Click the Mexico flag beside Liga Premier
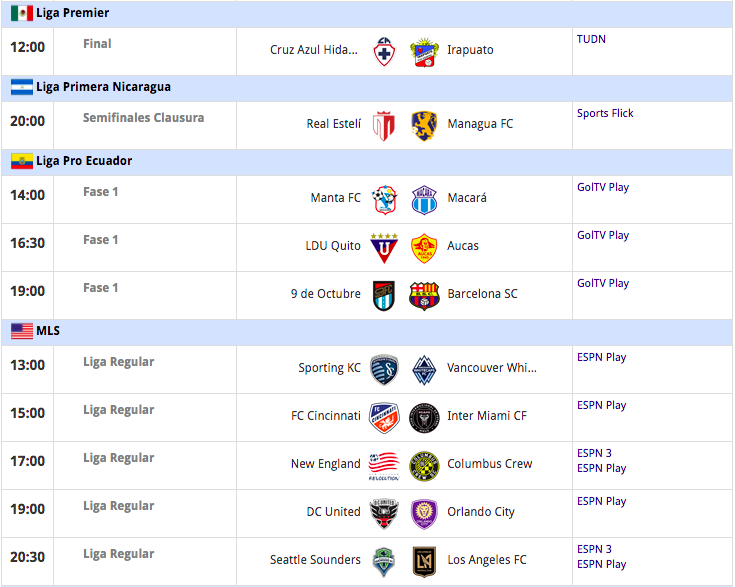Viewport: 735px width, 587px height. [22, 14]
